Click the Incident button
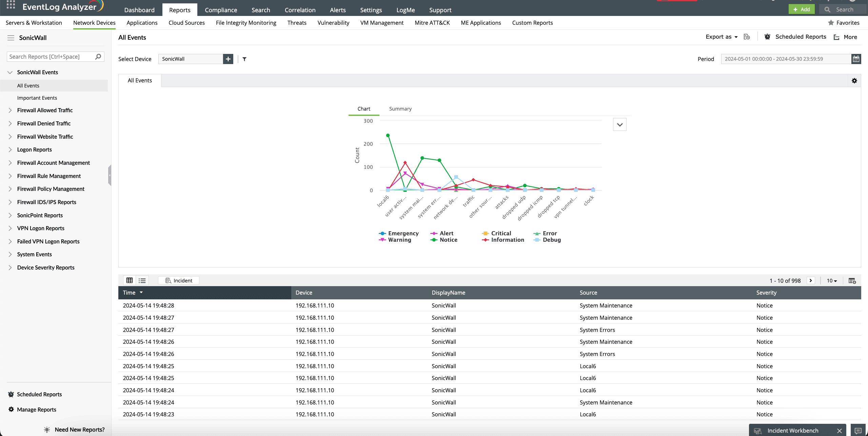868x436 pixels. pyautogui.click(x=179, y=280)
